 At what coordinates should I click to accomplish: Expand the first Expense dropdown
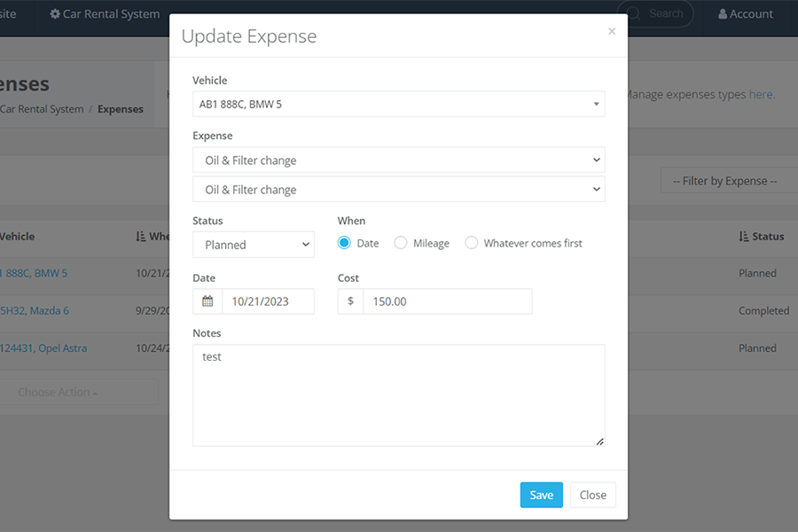click(x=398, y=160)
